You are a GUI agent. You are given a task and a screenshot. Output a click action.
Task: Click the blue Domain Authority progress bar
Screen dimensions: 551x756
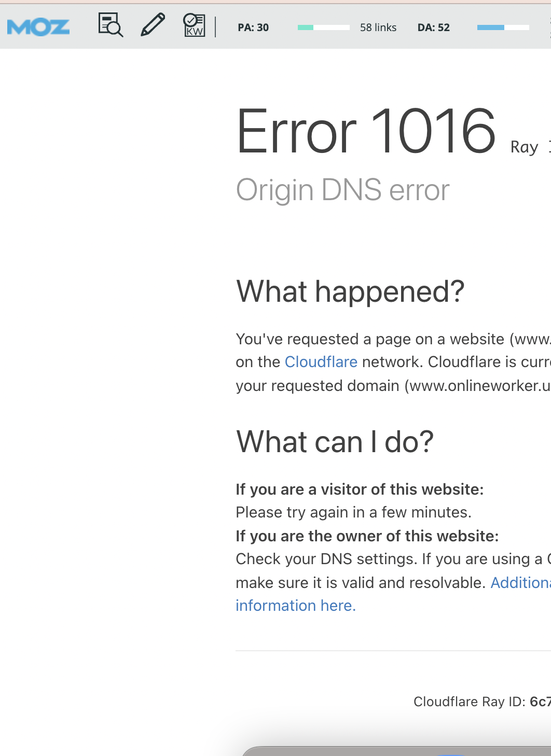503,27
